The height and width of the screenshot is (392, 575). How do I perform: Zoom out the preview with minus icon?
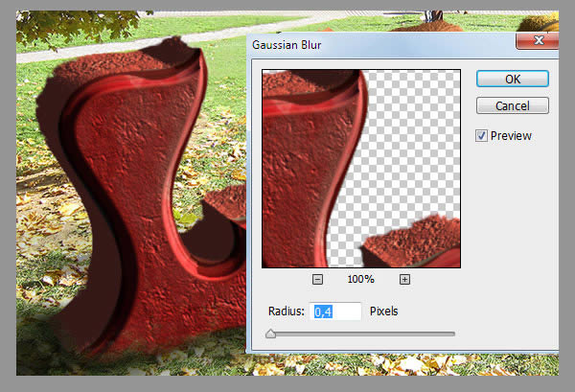pos(318,280)
